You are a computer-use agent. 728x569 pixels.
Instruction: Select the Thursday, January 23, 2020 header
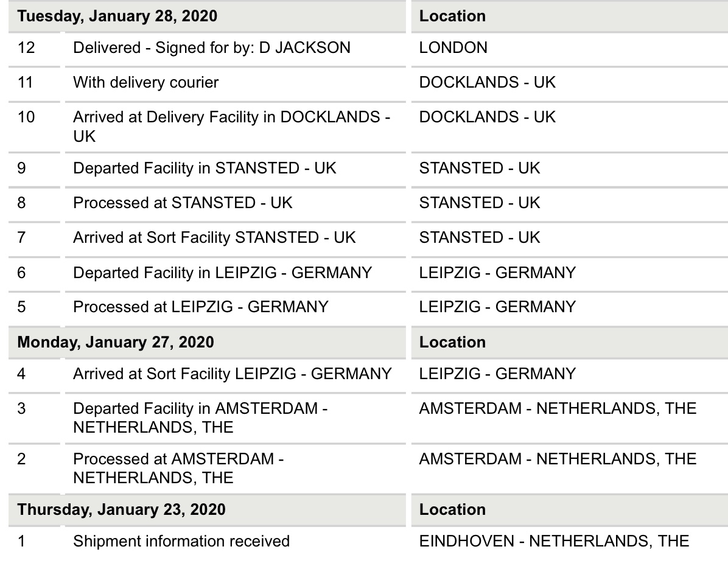click(121, 509)
